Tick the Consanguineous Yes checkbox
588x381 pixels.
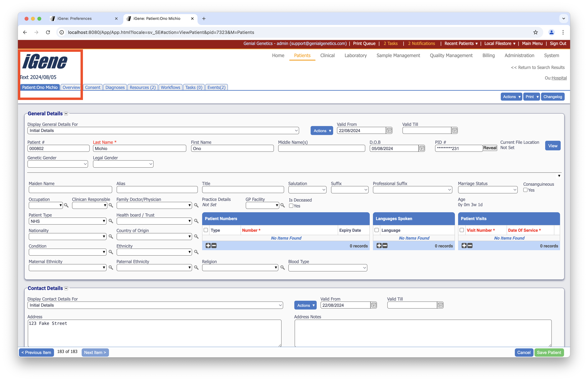click(x=525, y=190)
